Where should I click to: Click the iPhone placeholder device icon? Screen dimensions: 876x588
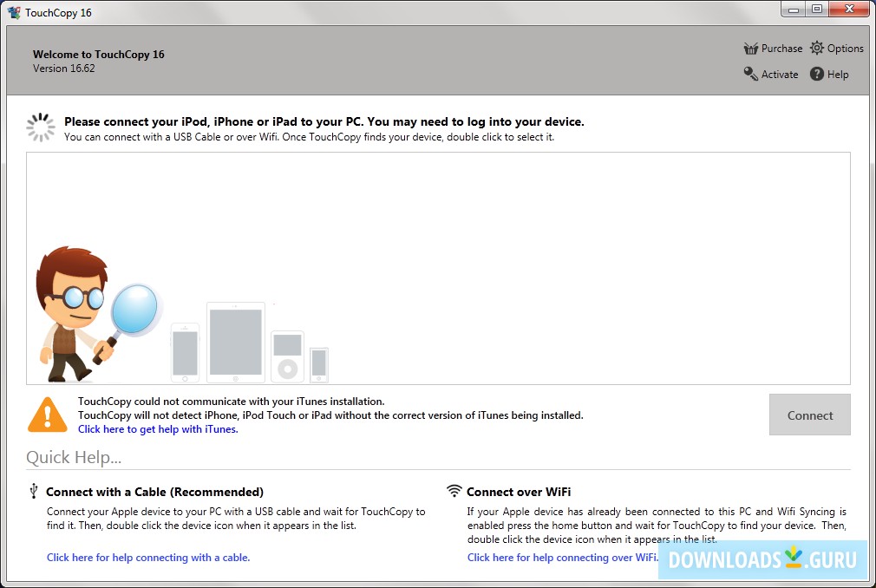tap(185, 353)
